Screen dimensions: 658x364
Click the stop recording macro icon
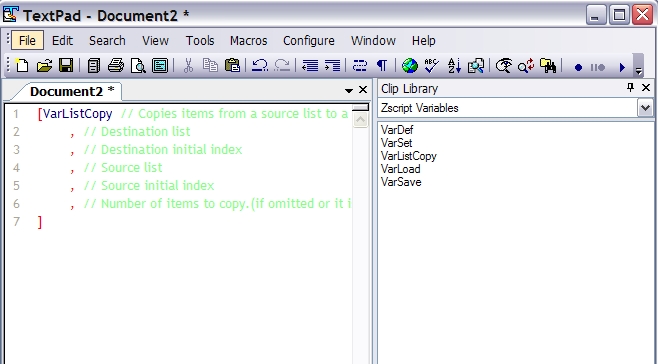(x=598, y=67)
